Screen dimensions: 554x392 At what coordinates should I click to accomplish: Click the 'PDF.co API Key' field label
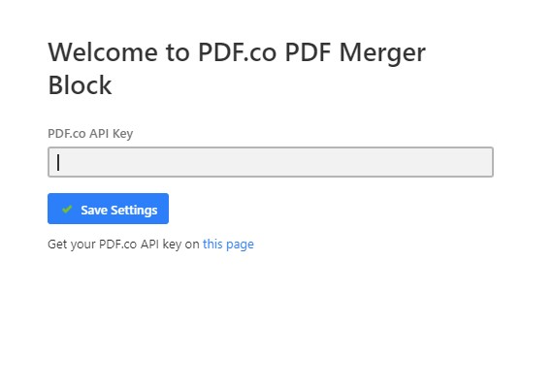90,134
